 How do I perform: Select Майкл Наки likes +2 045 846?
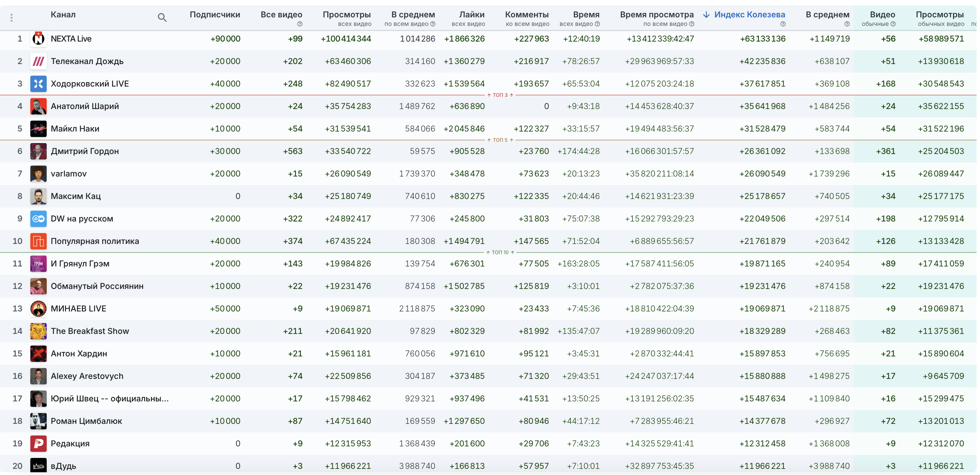pyautogui.click(x=464, y=129)
